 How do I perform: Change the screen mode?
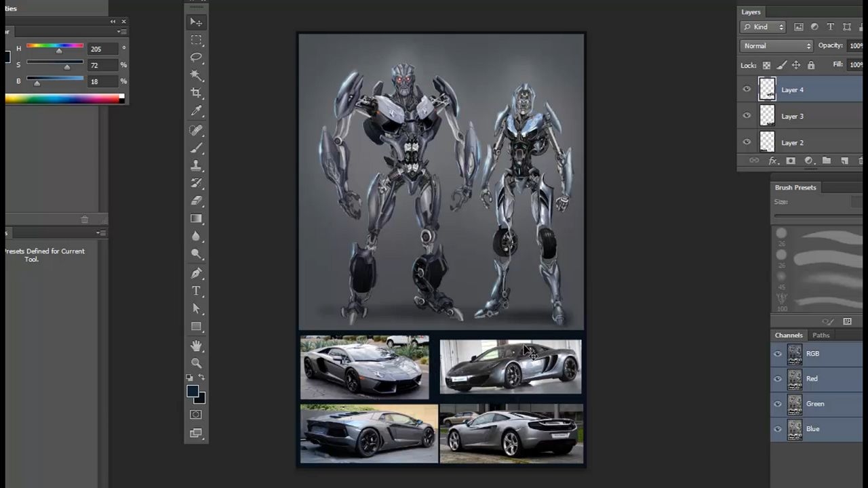[x=196, y=433]
